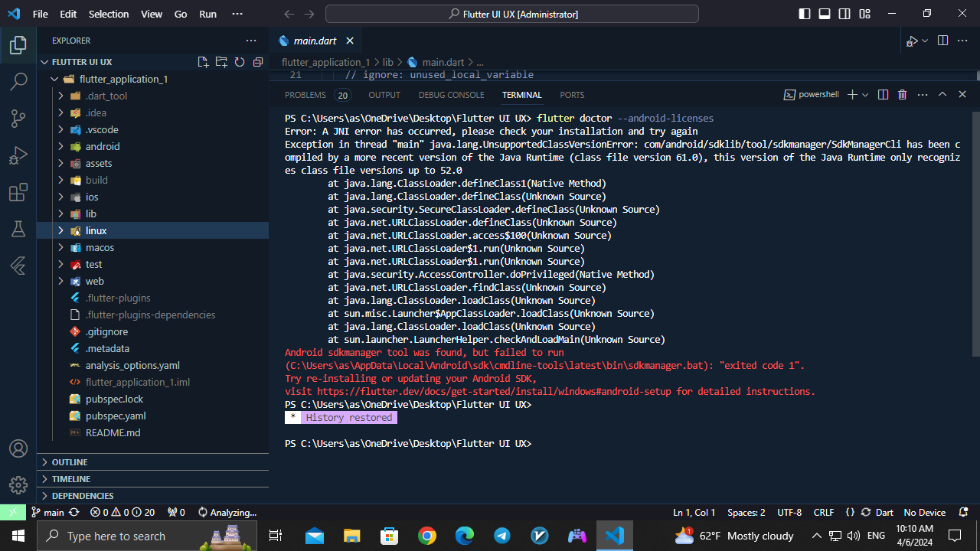Expand the Outline section
980x551 pixels.
tap(152, 462)
